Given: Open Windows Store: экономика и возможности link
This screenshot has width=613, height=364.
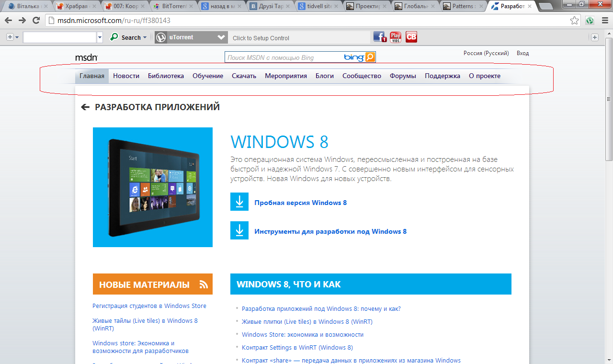Looking at the screenshot, I should 303,335.
